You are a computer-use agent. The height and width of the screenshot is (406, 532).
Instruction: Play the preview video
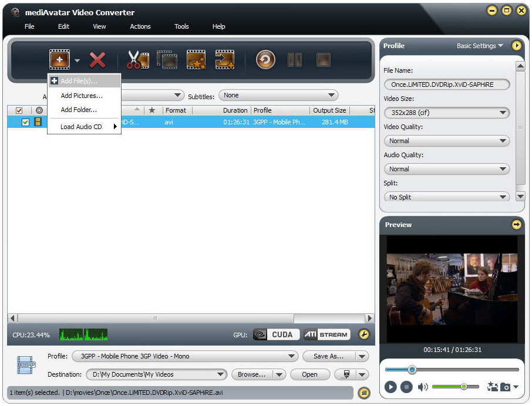coord(390,387)
